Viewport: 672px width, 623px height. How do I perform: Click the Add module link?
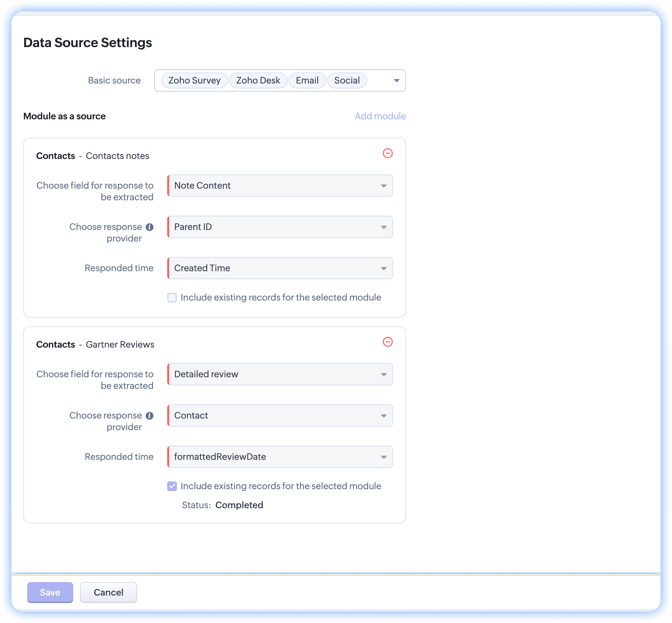pos(380,116)
